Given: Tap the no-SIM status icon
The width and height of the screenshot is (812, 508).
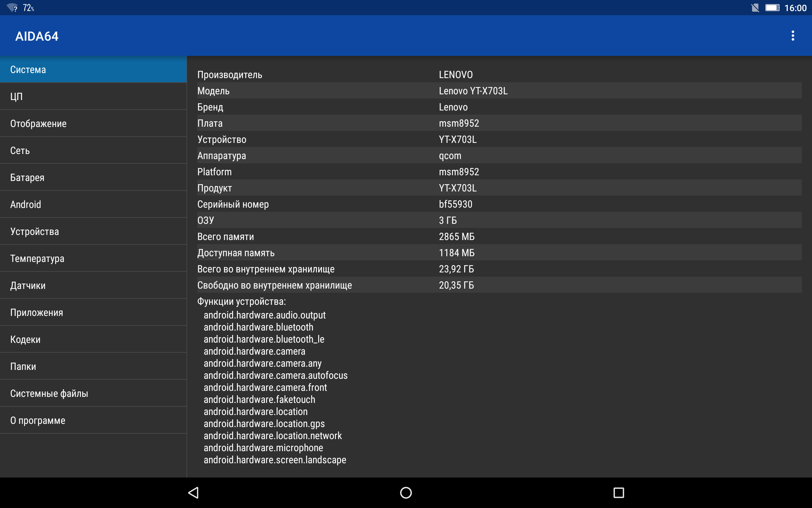Looking at the screenshot, I should [x=755, y=7].
